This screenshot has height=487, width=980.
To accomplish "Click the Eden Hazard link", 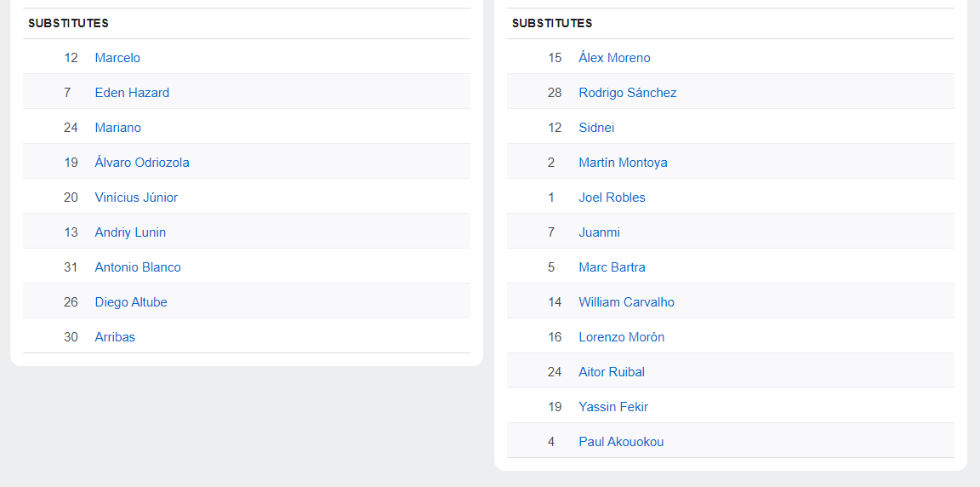I will pyautogui.click(x=132, y=93).
